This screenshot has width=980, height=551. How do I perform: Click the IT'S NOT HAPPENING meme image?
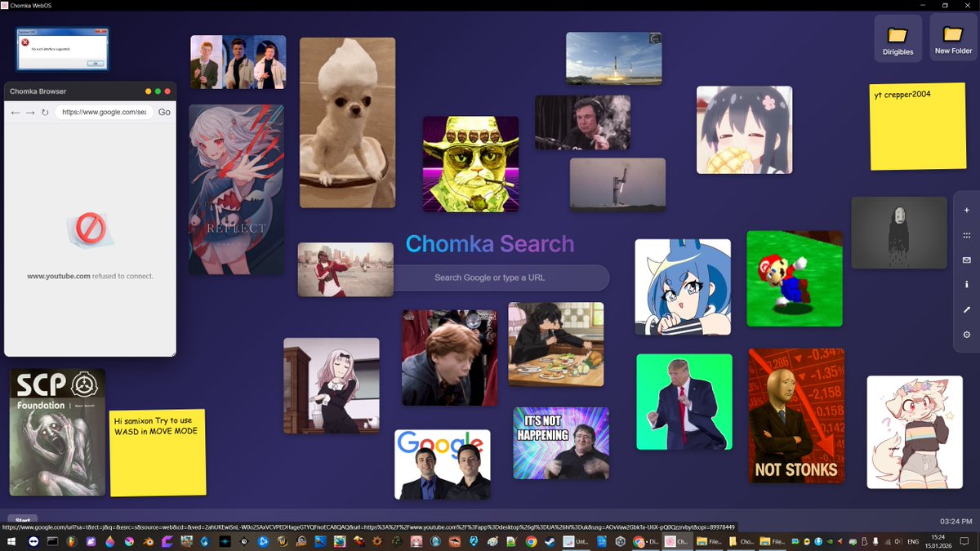tap(561, 443)
